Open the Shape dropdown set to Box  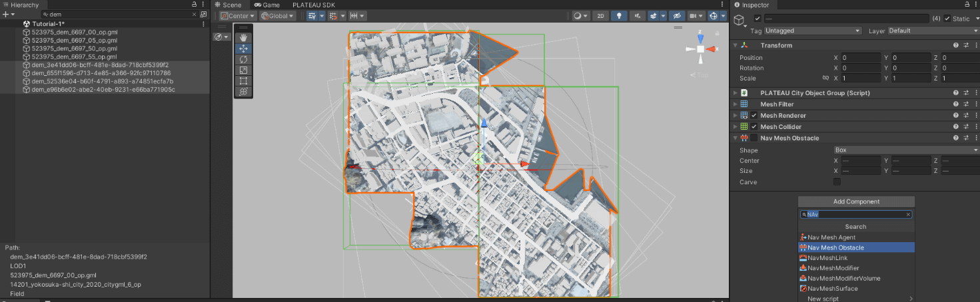point(906,150)
